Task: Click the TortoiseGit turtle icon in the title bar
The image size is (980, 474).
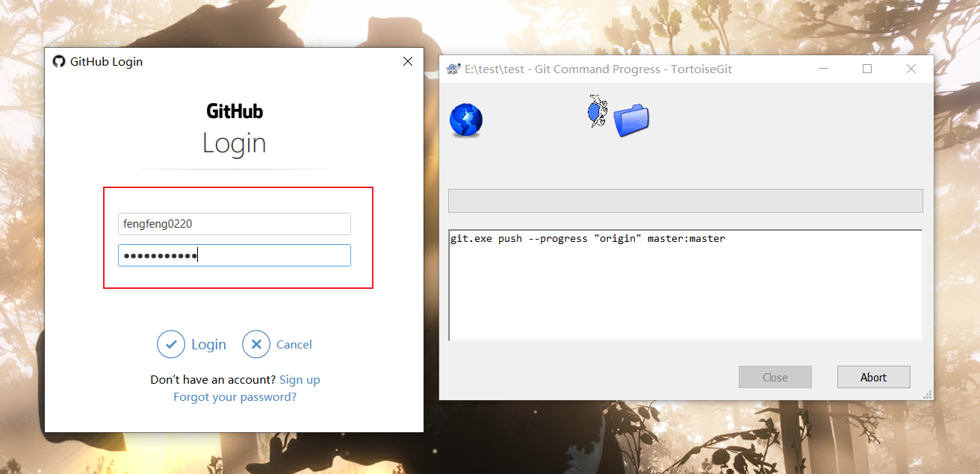Action: click(x=453, y=69)
